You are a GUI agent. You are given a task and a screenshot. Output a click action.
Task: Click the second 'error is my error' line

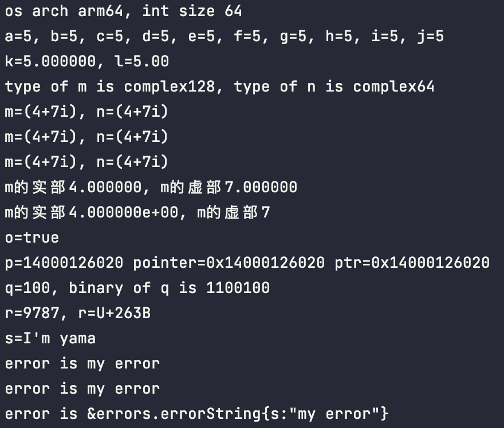coord(82,389)
